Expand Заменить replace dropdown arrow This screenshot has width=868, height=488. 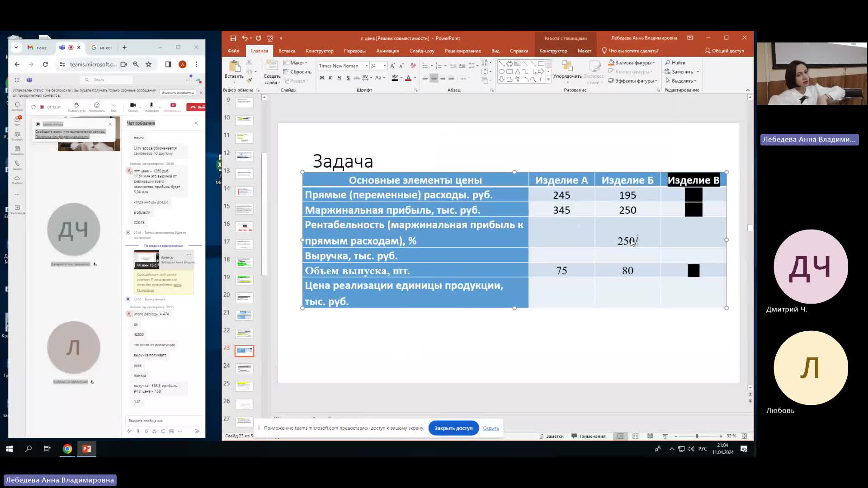(x=698, y=72)
